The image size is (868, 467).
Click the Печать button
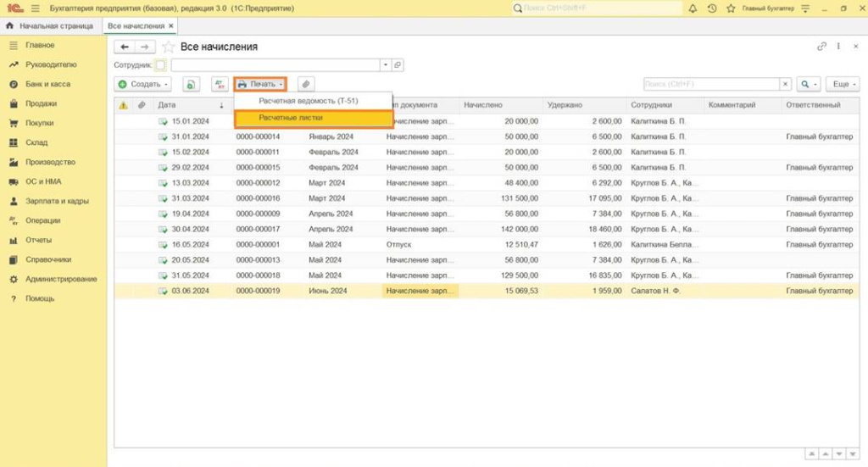(x=259, y=84)
